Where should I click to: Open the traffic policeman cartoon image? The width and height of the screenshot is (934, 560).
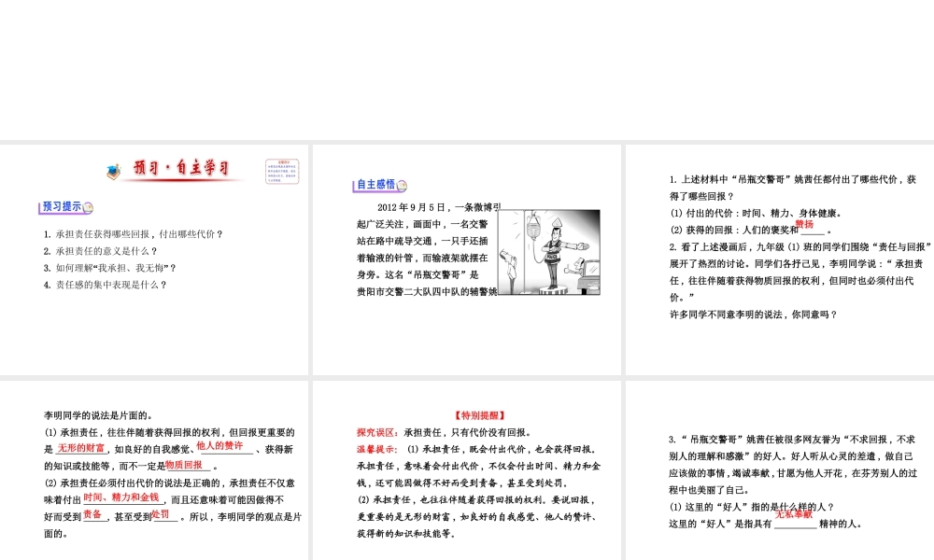point(549,252)
